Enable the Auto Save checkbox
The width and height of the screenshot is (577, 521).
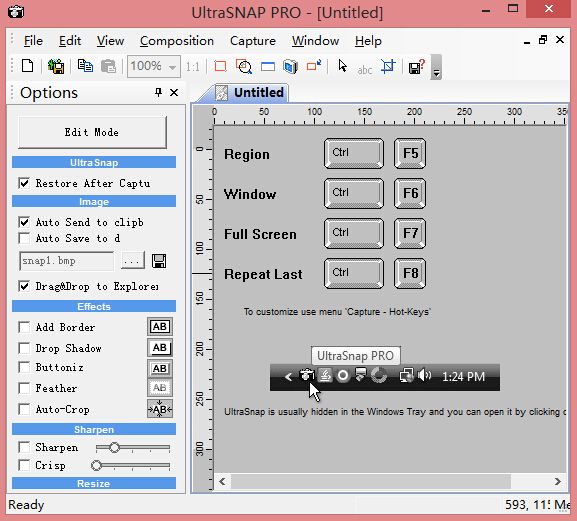(x=24, y=238)
